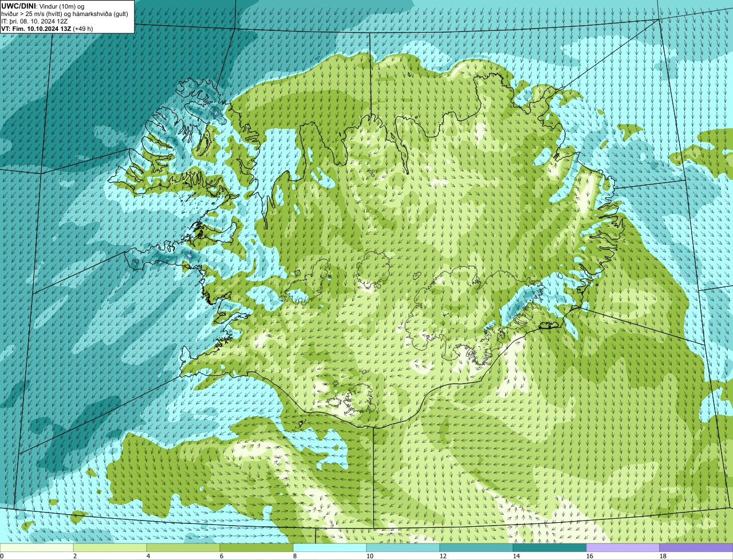The height and width of the screenshot is (560, 733).
Task: Click the scale label "16"
Action: tap(590, 556)
